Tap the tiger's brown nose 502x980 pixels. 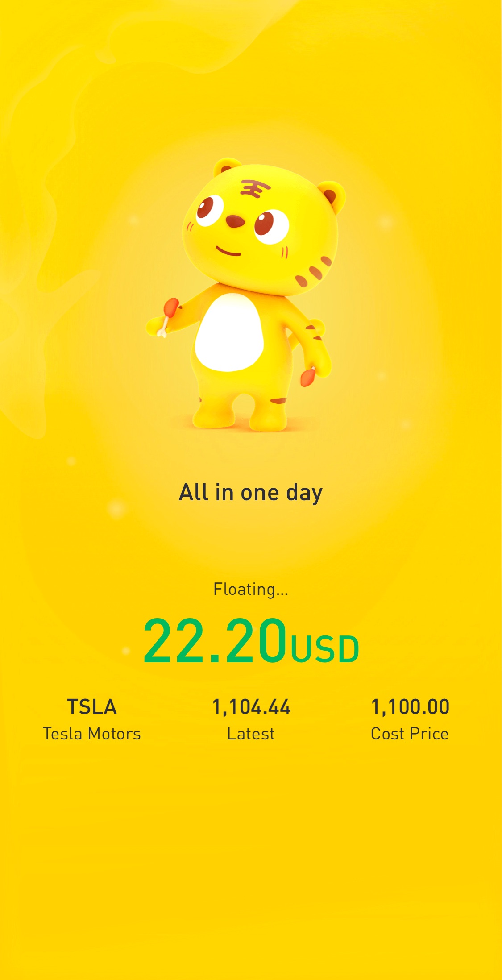235,221
